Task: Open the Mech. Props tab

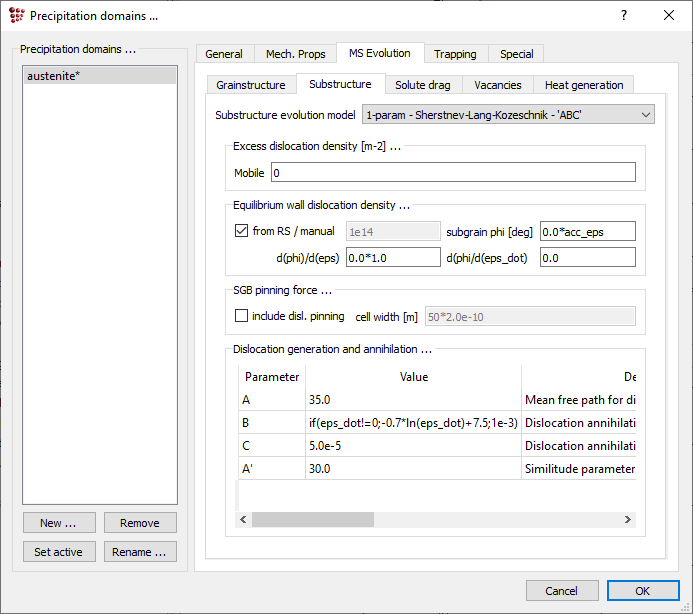Action: [x=295, y=54]
